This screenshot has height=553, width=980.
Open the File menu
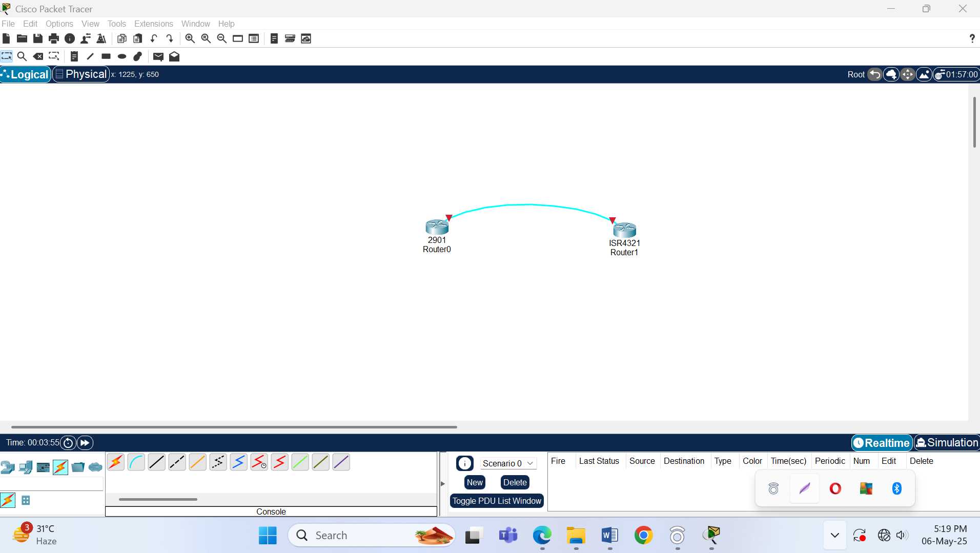(x=8, y=24)
